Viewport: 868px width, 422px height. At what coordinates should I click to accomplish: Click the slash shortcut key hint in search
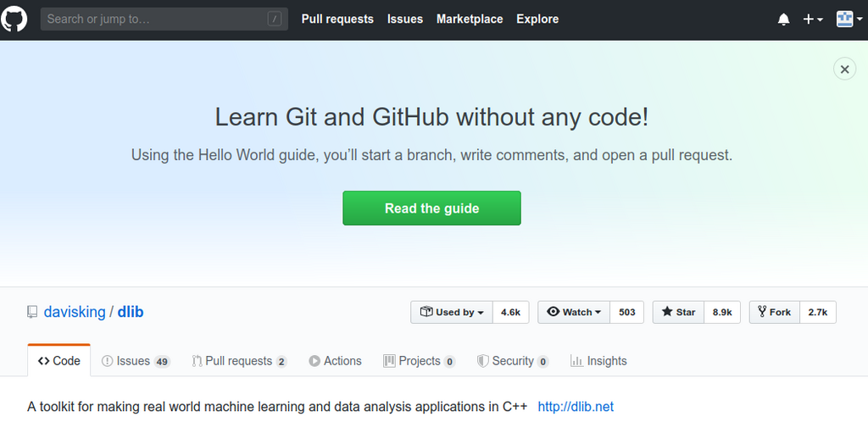point(274,19)
